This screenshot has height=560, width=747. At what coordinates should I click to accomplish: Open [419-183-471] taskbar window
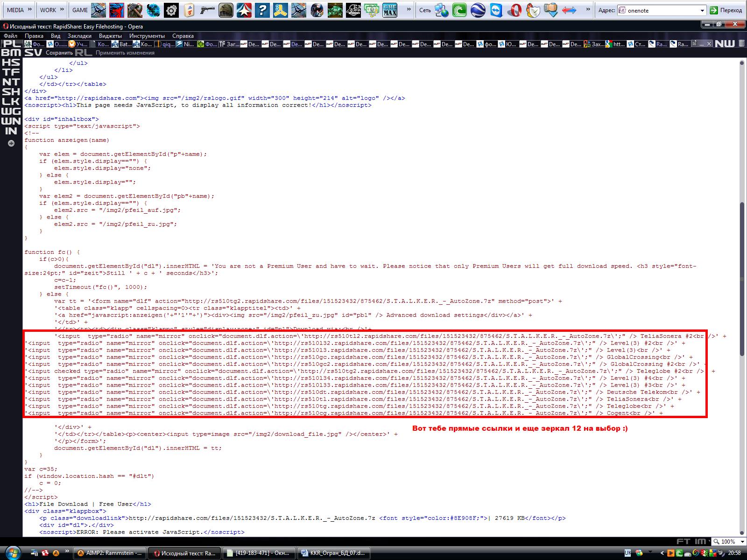pyautogui.click(x=259, y=553)
